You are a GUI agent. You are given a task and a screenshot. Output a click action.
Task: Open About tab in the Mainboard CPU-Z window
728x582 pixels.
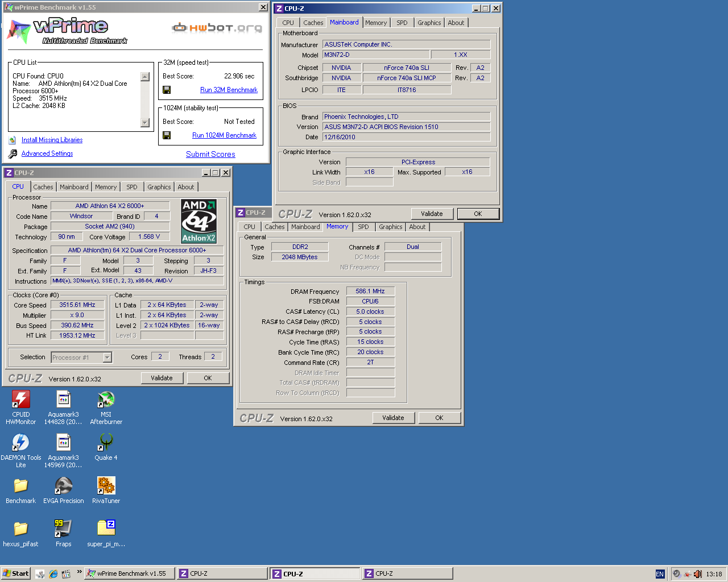[x=456, y=23]
